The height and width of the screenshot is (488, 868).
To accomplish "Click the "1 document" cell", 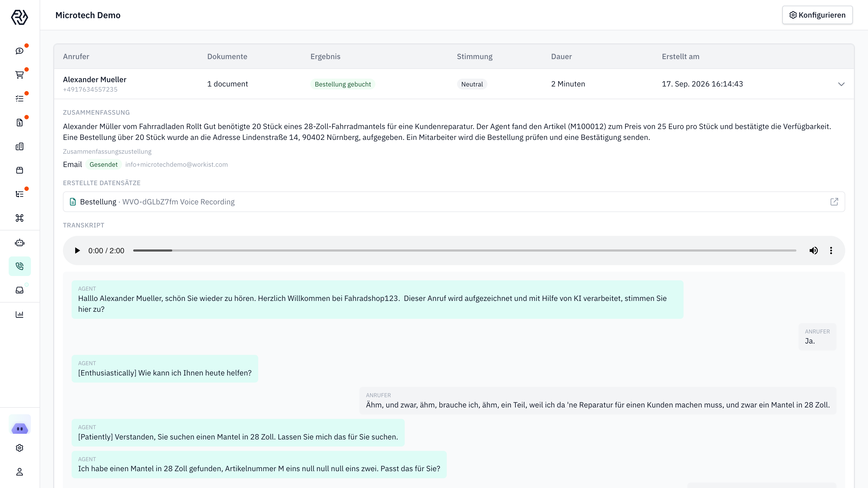I will (228, 84).
